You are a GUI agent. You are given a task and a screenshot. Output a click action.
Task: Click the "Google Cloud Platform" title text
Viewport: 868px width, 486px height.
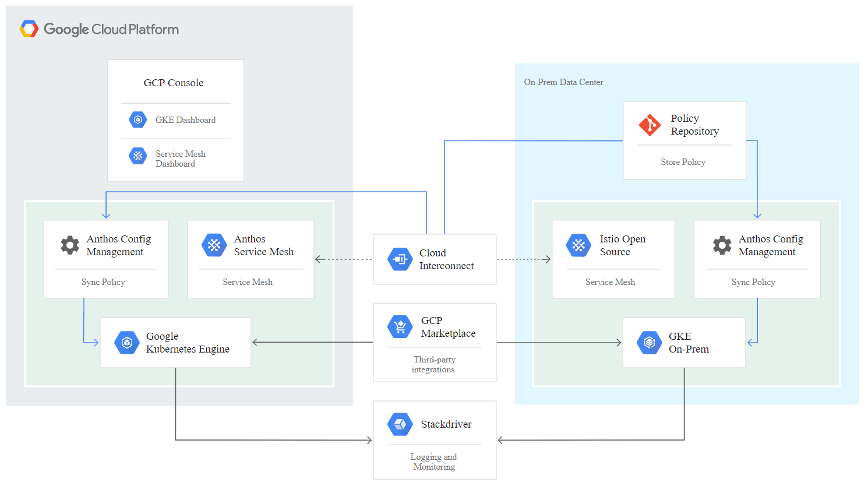coord(111,29)
